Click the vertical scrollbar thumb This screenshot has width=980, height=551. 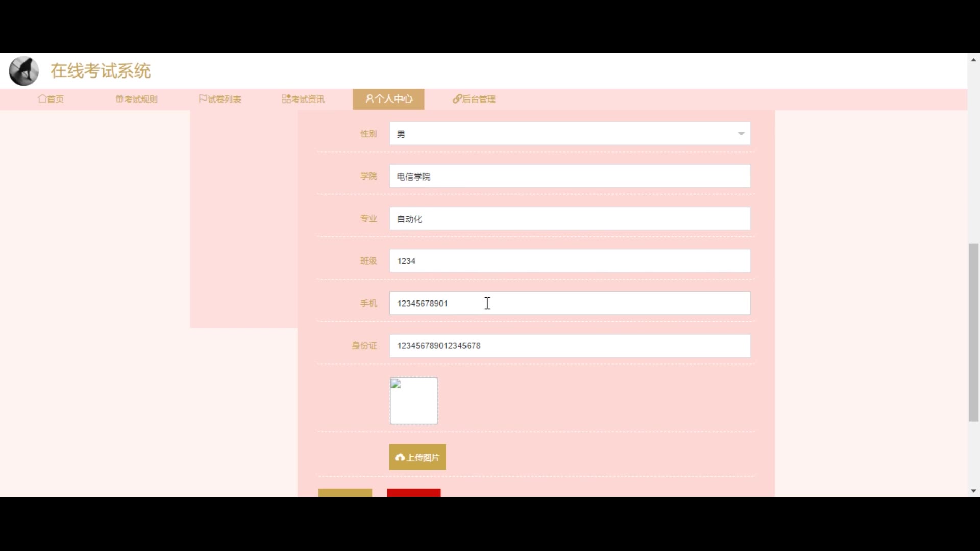973,332
